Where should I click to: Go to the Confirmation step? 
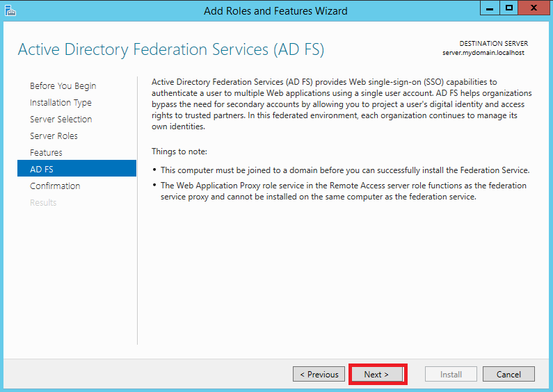[55, 186]
